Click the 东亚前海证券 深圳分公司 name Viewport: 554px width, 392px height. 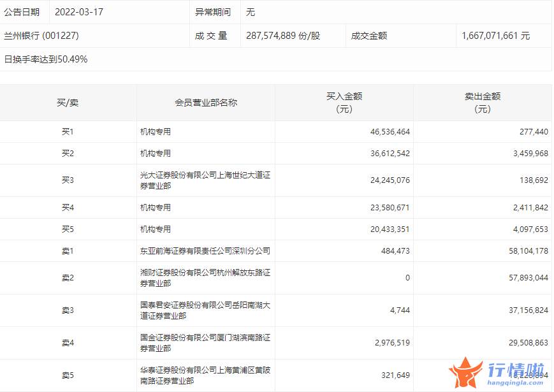coord(205,250)
